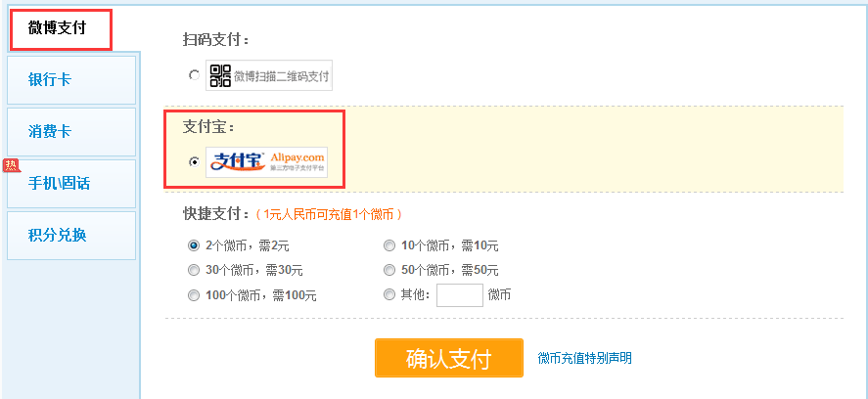
Task: Open the 微币充值特别声明 link
Action: (x=584, y=358)
